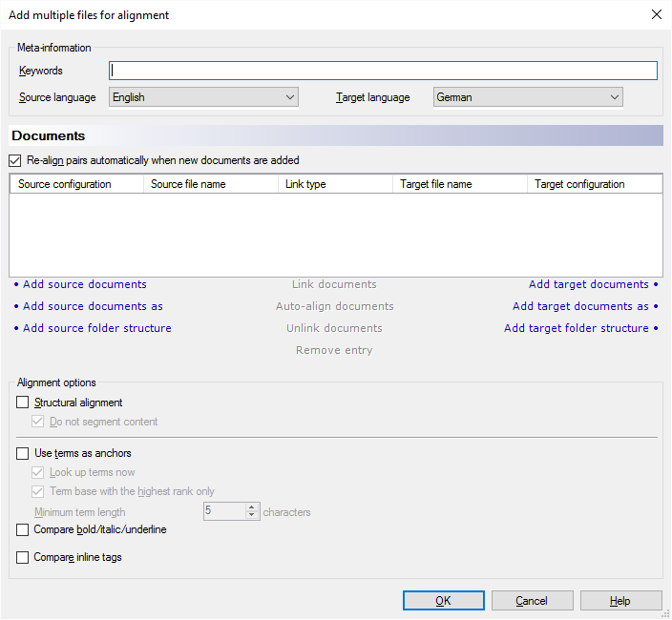Screen dimensions: 672x620
Task: Click the Source file name column header
Action: (210, 184)
